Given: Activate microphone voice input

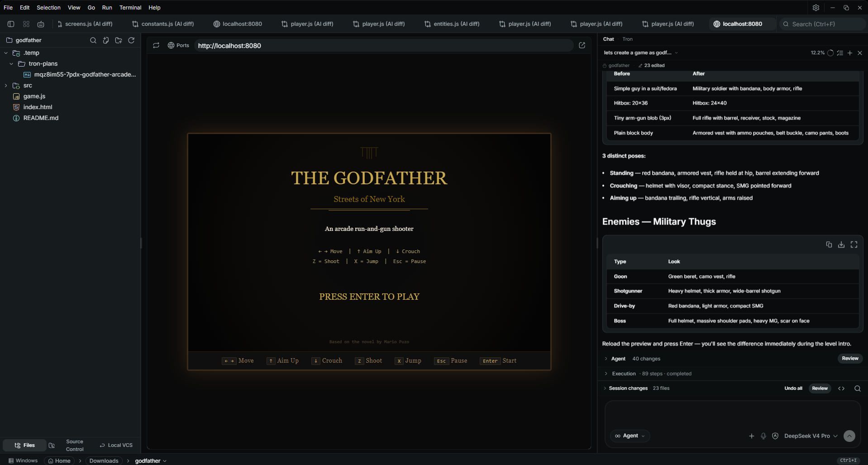Looking at the screenshot, I should 763,436.
